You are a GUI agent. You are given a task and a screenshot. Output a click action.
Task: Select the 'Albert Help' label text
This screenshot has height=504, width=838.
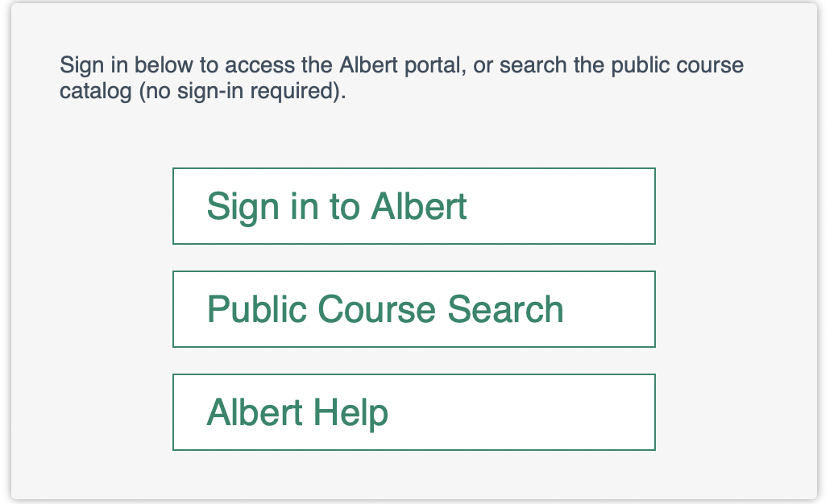[297, 412]
